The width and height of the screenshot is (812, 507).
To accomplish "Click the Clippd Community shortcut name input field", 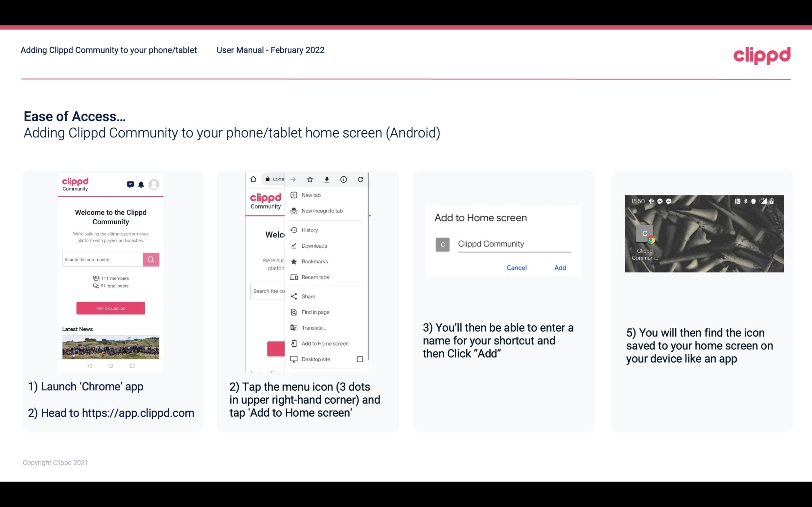I will click(x=513, y=243).
